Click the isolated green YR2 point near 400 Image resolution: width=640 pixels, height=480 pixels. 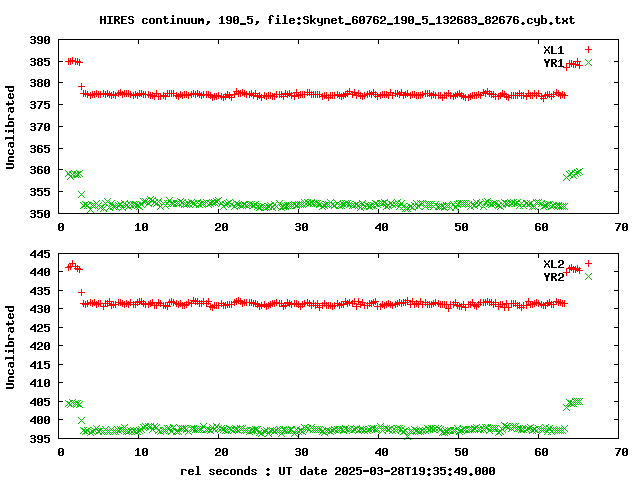[x=81, y=420]
